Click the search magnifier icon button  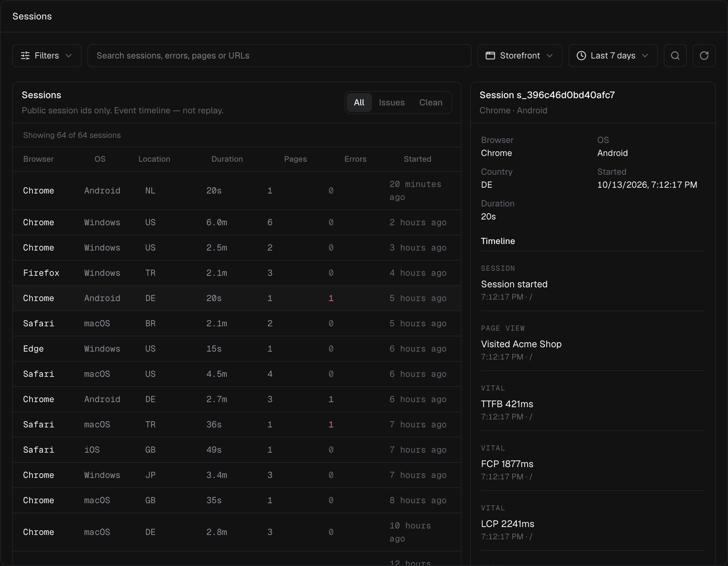point(675,56)
